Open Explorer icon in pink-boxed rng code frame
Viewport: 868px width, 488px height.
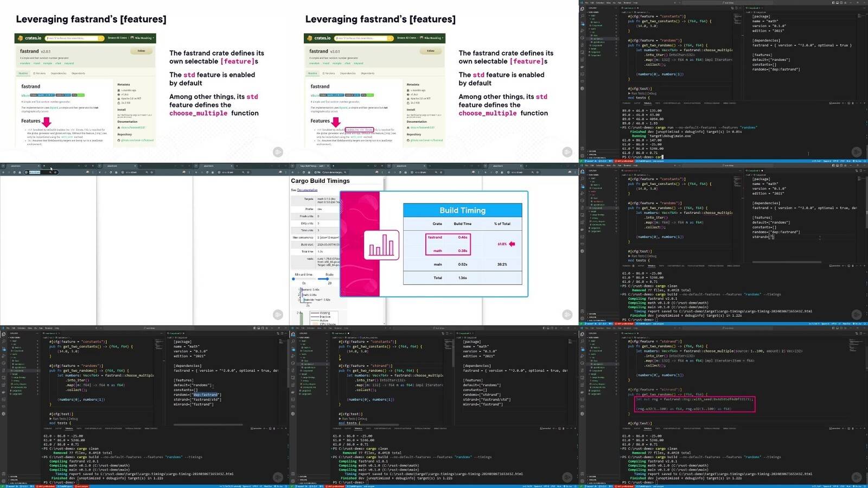[582, 334]
